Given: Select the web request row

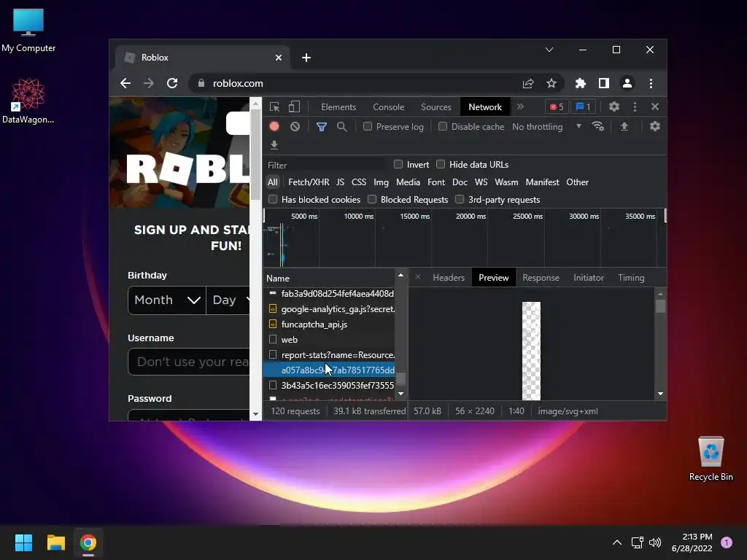Looking at the screenshot, I should point(329,340).
